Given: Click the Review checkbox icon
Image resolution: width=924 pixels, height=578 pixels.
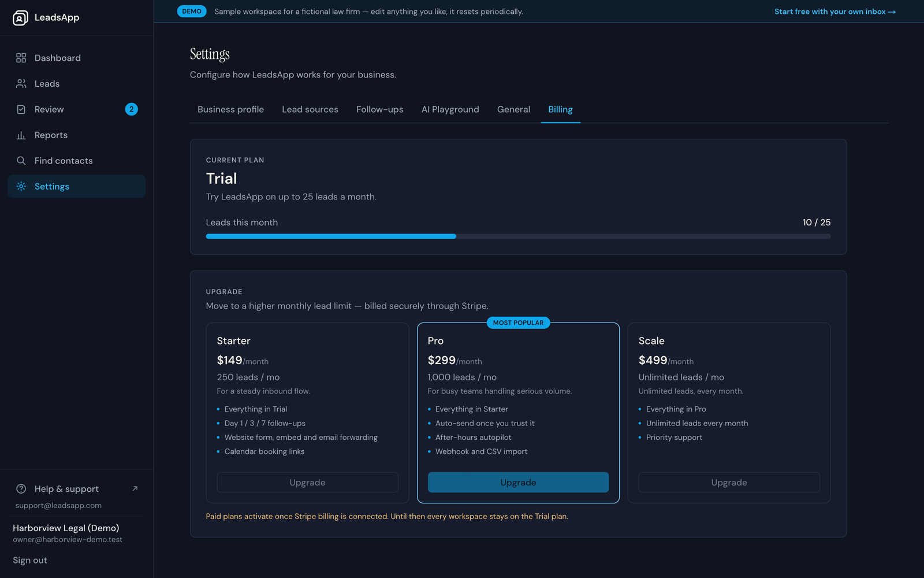Looking at the screenshot, I should tap(21, 109).
